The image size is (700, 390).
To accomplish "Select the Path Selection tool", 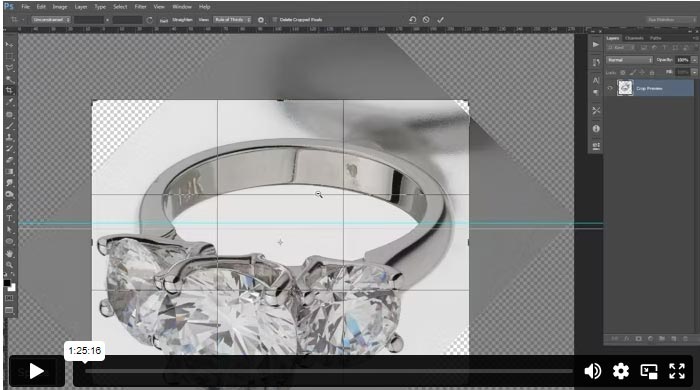I will (9, 230).
